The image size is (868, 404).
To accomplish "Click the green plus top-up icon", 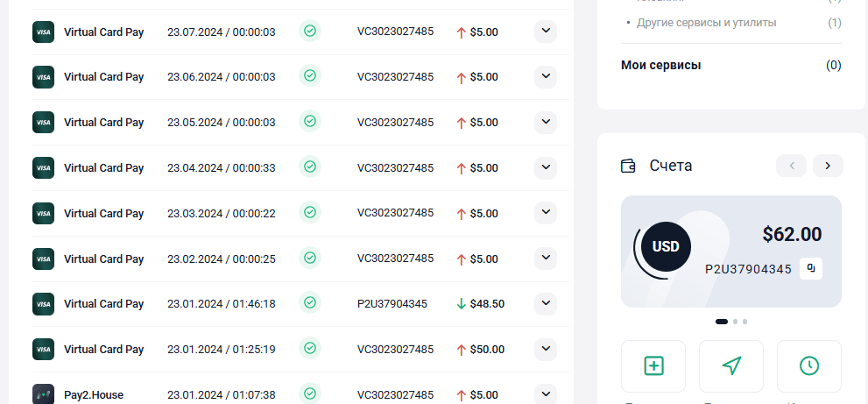I will (653, 365).
